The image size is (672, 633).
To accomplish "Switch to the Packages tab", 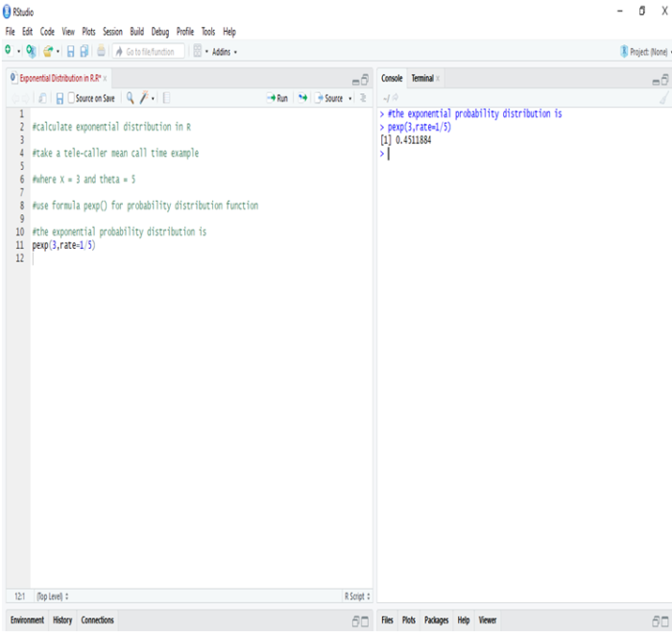I will [x=436, y=621].
